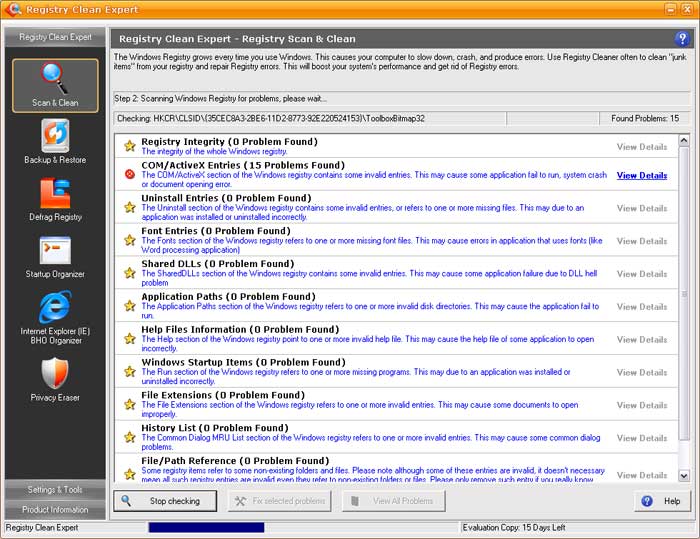Viewport: 700px width, 539px height.
Task: Click the Stop checking button
Action: (165, 501)
